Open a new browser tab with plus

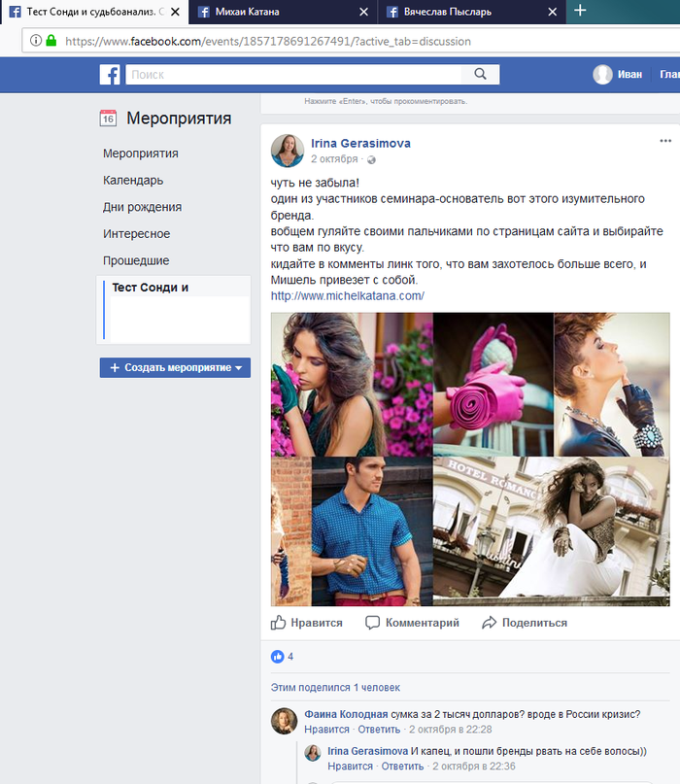[x=580, y=11]
